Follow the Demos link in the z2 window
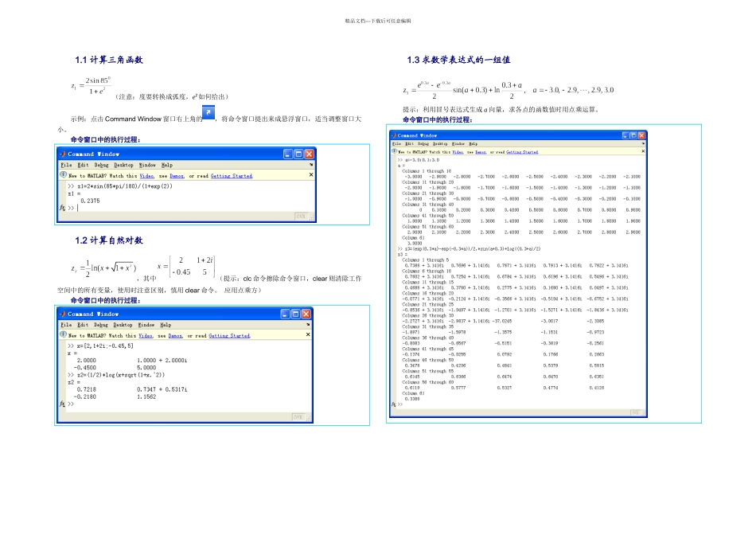The height and width of the screenshot is (535, 756). tap(175, 336)
